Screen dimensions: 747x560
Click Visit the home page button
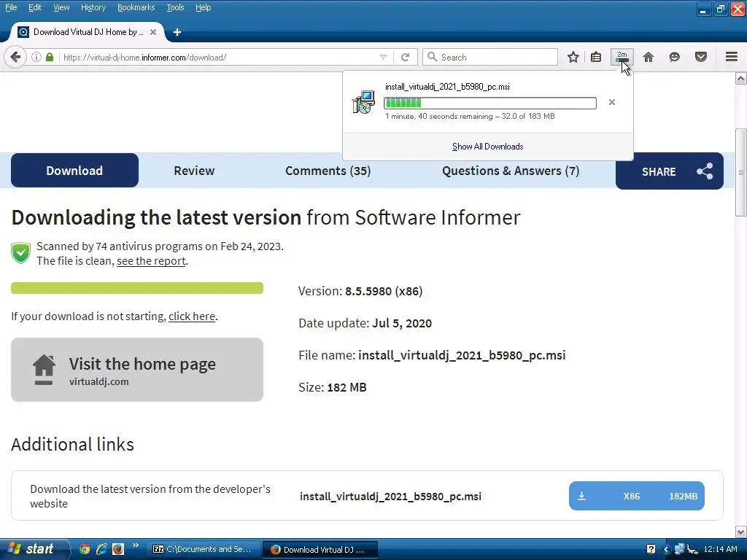pos(137,370)
